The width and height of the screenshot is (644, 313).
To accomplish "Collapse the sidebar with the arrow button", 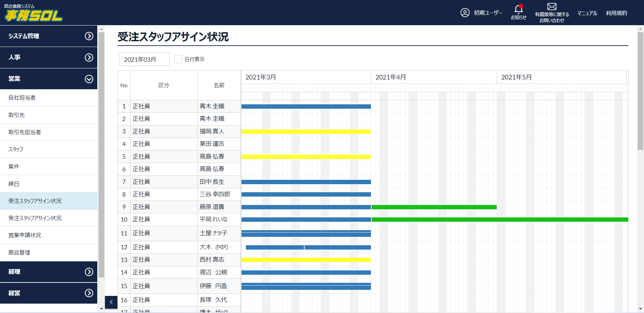I will 111,302.
